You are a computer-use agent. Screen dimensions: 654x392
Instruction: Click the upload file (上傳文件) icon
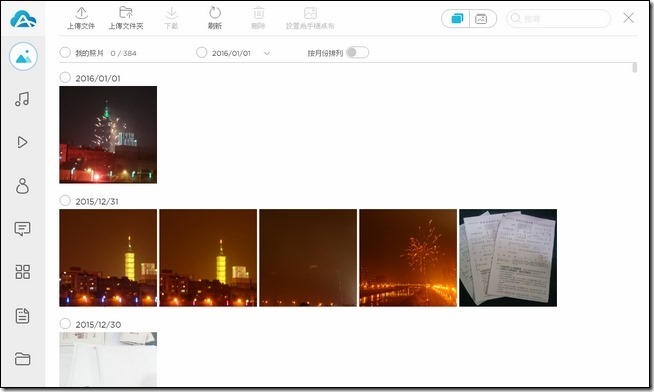[x=81, y=13]
